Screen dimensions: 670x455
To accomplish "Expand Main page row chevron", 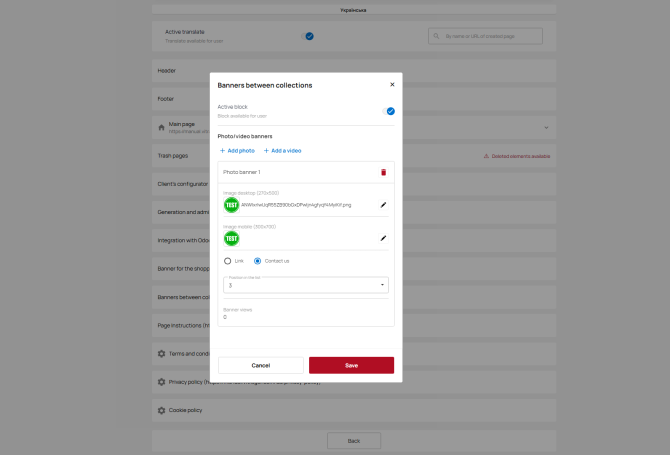I will click(546, 127).
